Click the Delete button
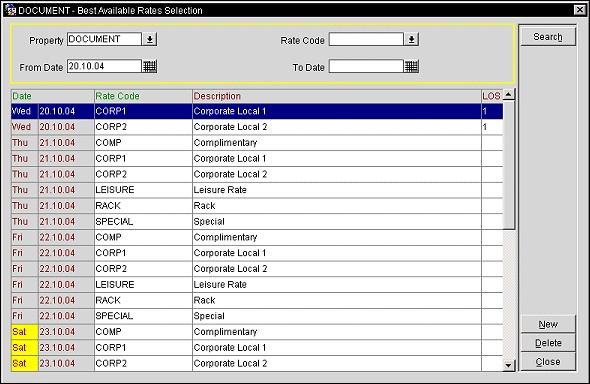This screenshot has height=384, width=590. tap(548, 343)
